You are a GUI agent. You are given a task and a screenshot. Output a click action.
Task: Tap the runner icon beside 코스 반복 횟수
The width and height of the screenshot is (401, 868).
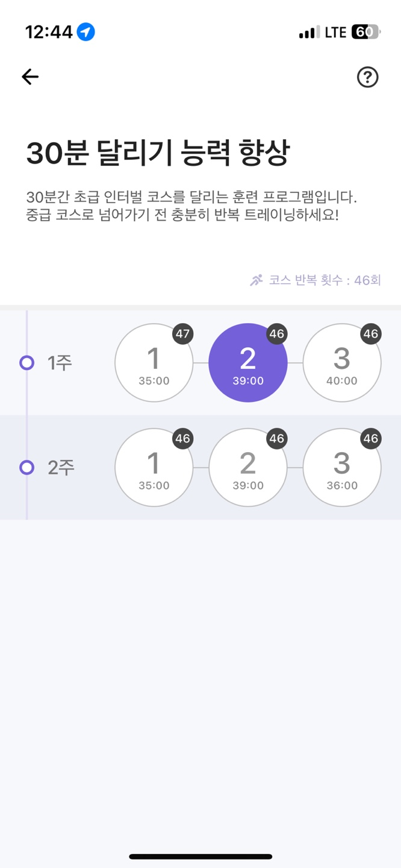coord(257,280)
